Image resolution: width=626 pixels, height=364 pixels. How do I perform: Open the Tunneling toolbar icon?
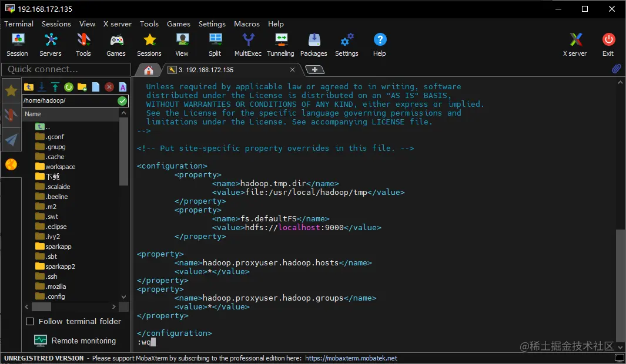point(280,45)
